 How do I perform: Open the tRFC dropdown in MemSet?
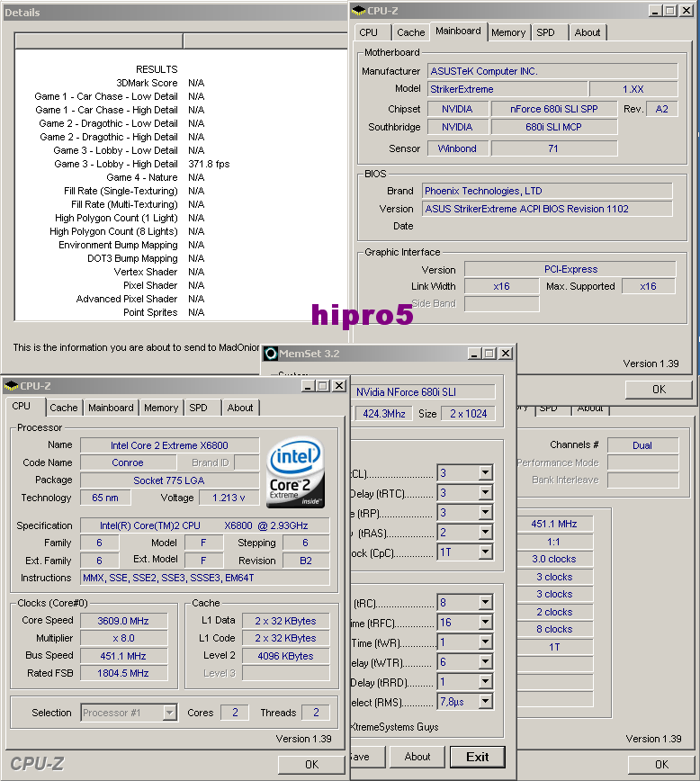485,622
